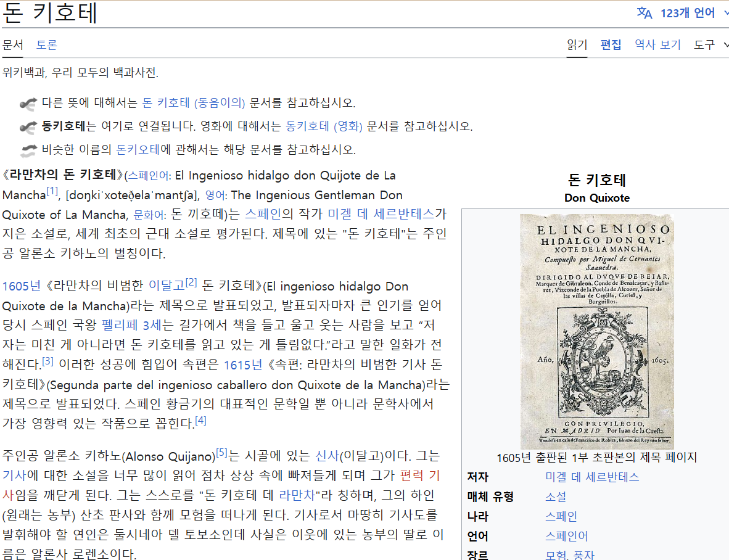Click the 돈 키호테 page heading
729x560 pixels.
(50, 12)
